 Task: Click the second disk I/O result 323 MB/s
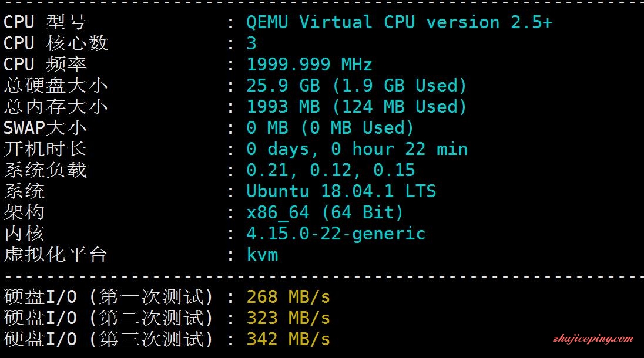pyautogui.click(x=288, y=318)
